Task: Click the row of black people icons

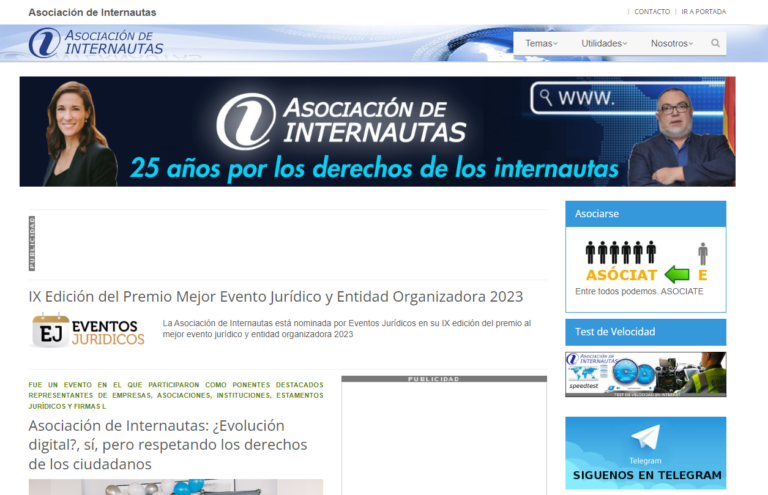Action: click(620, 252)
